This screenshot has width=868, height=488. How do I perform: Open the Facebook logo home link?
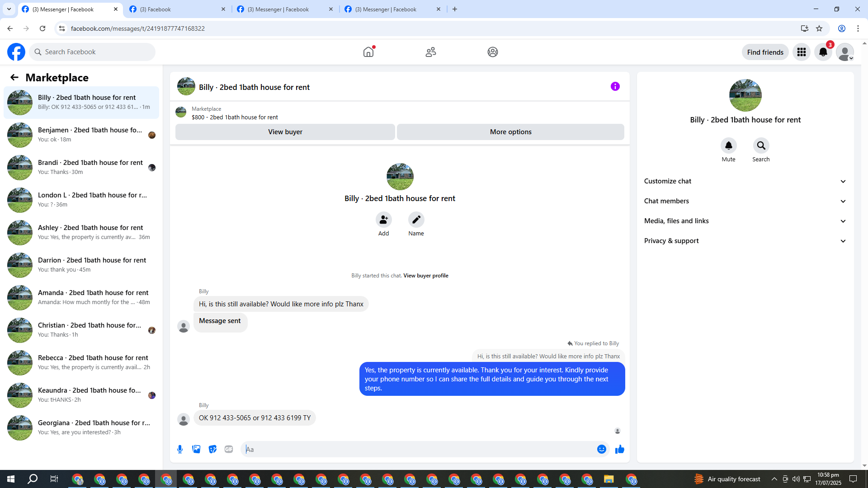pyautogui.click(x=16, y=52)
